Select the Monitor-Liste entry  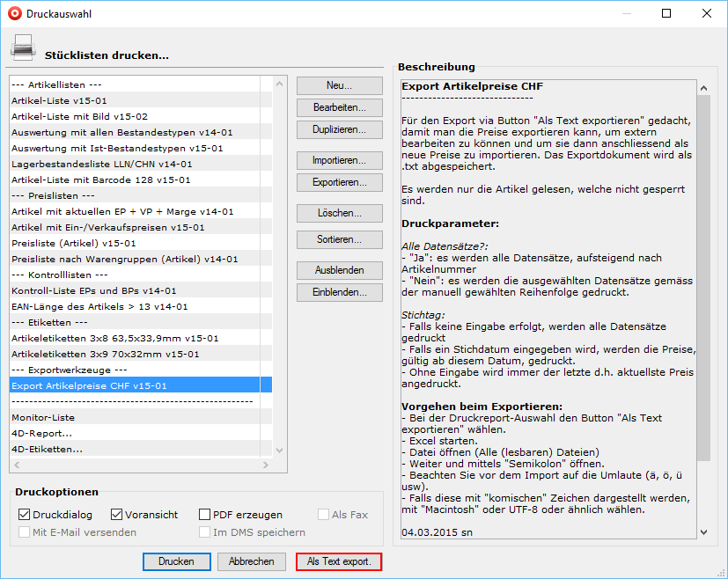click(x=43, y=417)
